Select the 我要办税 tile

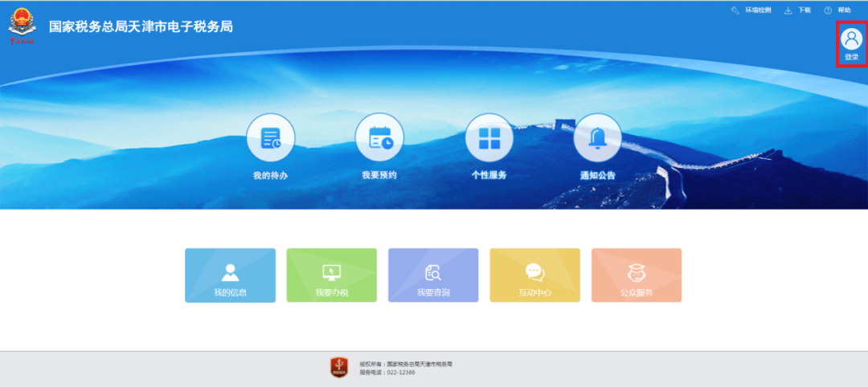331,275
